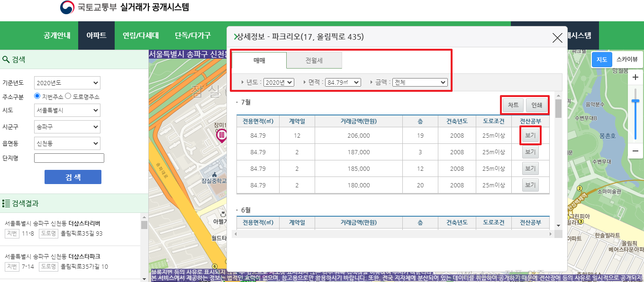Open the 시도 서울특별시 dropdown
The image size is (644, 282).
pyautogui.click(x=67, y=110)
